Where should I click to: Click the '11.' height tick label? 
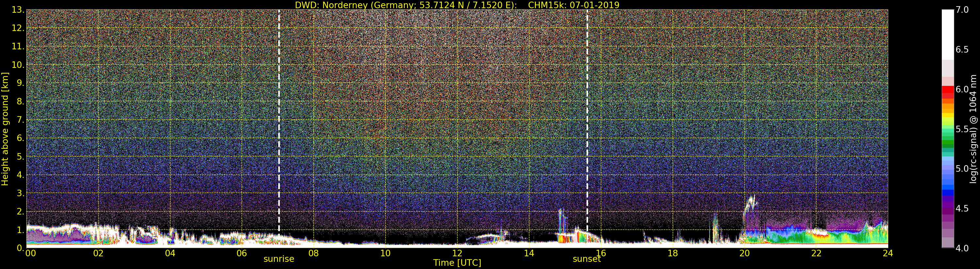pyautogui.click(x=18, y=46)
